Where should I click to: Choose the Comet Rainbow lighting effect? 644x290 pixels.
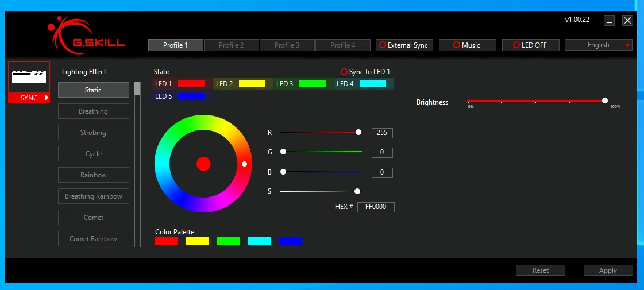pyautogui.click(x=94, y=239)
